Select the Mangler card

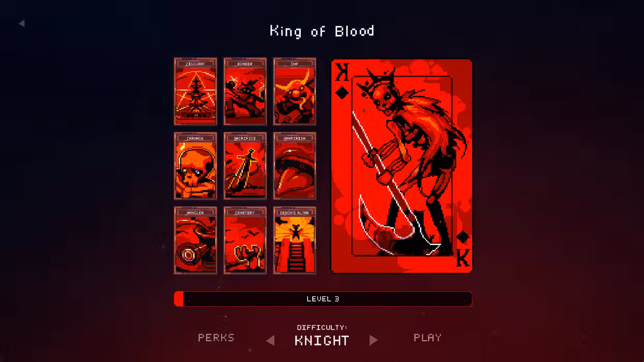(195, 240)
